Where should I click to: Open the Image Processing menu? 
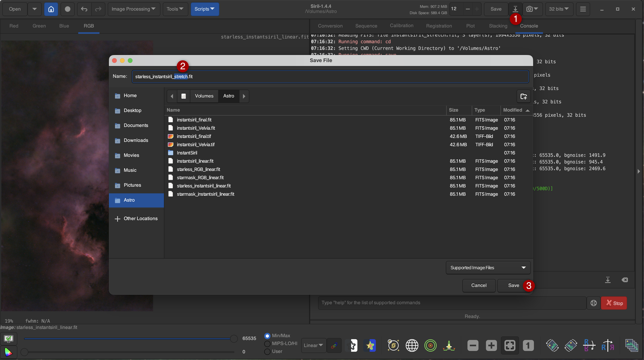click(134, 9)
